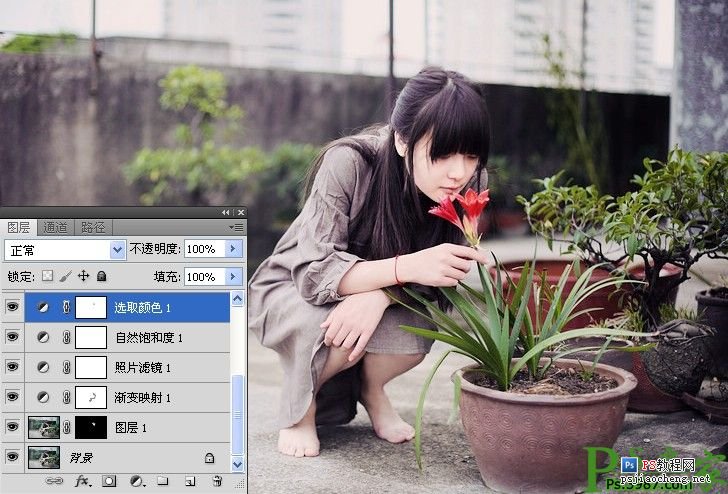
Task: Hide the 图层 1 layer
Action: (13, 427)
